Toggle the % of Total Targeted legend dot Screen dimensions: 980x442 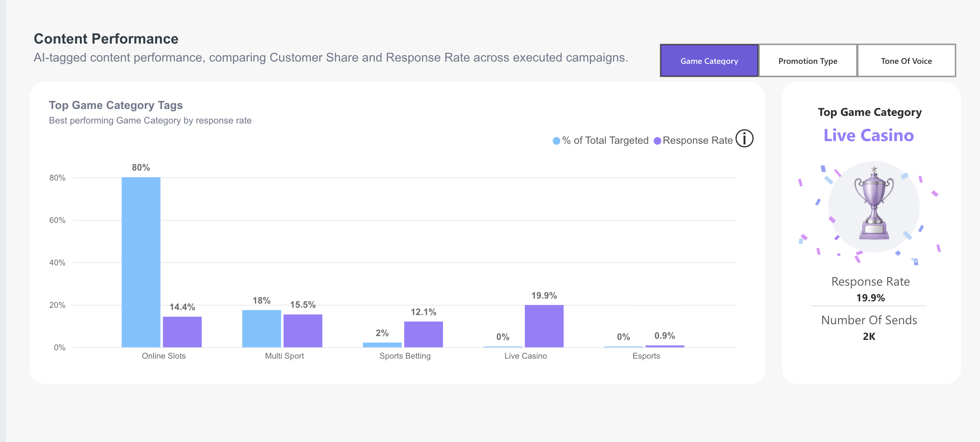point(557,141)
